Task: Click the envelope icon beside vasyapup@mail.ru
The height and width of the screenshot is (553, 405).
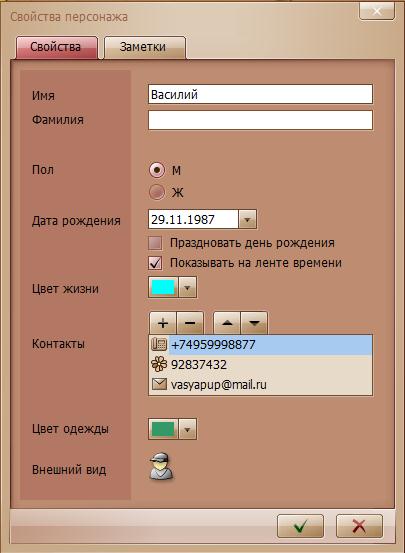Action: (159, 384)
